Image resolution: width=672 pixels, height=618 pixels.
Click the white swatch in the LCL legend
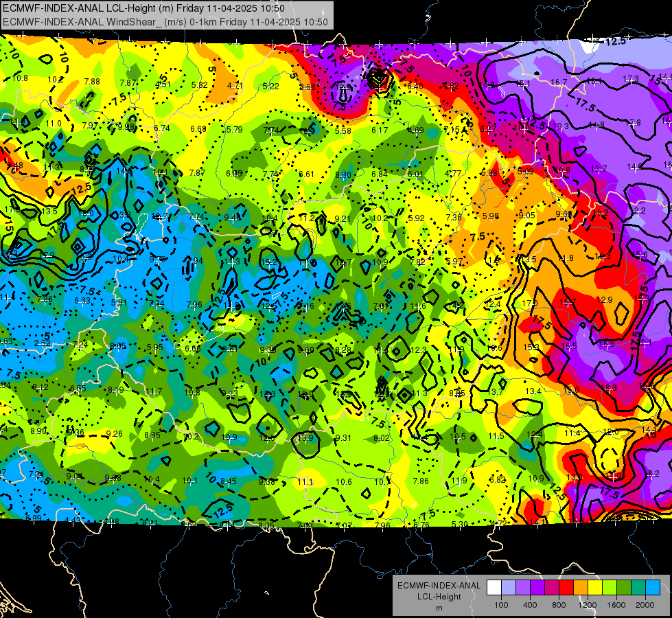(x=494, y=588)
